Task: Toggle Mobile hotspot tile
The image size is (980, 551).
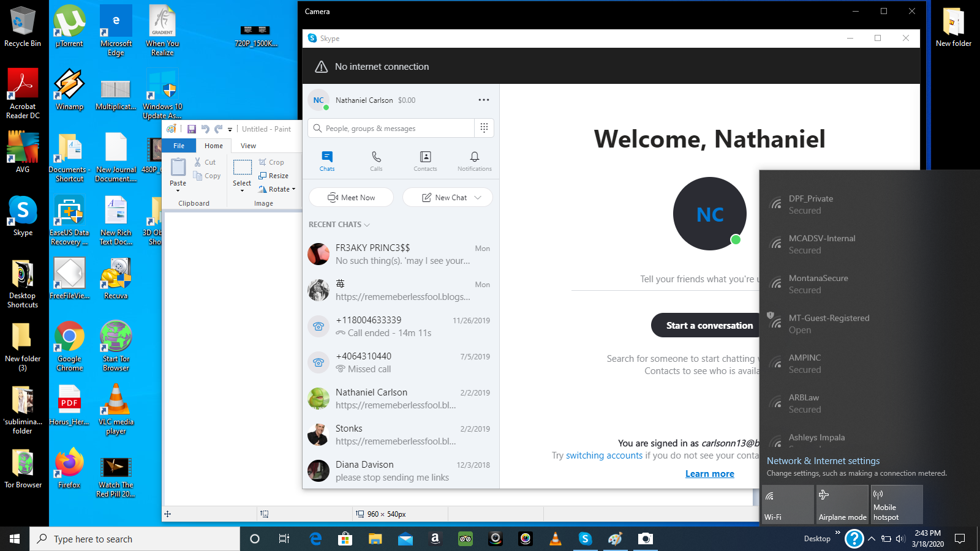Action: pyautogui.click(x=897, y=504)
